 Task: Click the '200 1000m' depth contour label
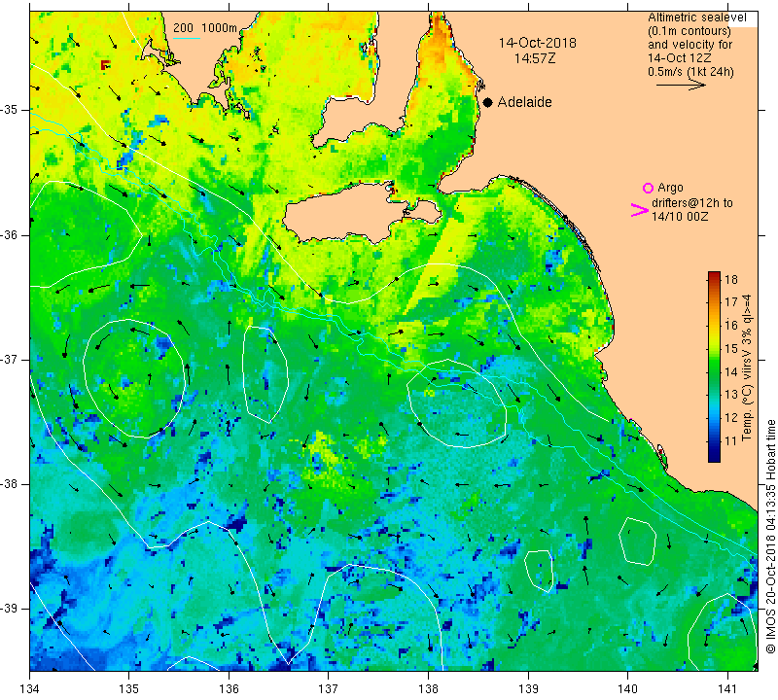pos(205,28)
